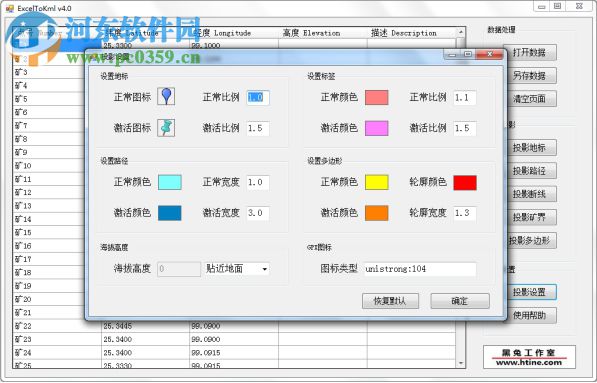Click the activated pushpin icon

(x=166, y=128)
